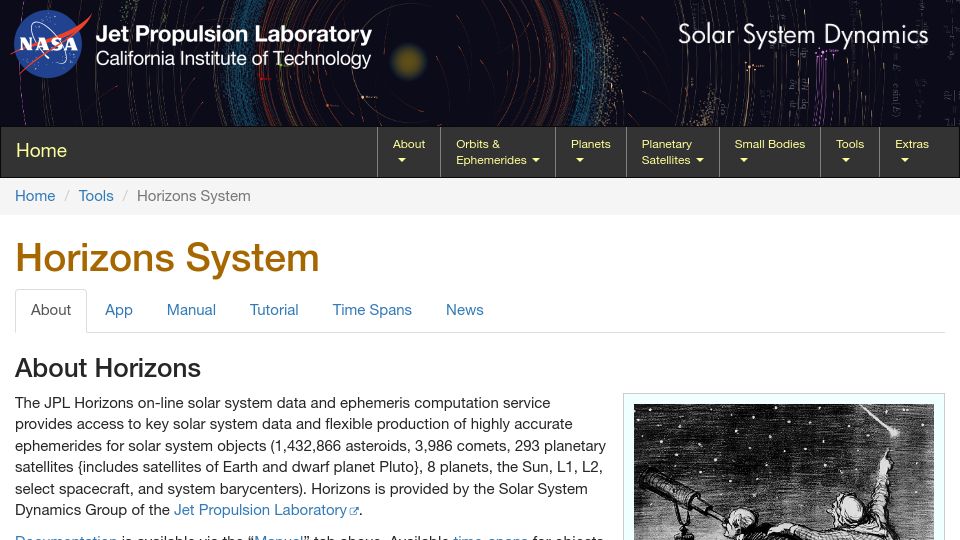
Task: Switch to the News tab
Action: pyautogui.click(x=465, y=310)
